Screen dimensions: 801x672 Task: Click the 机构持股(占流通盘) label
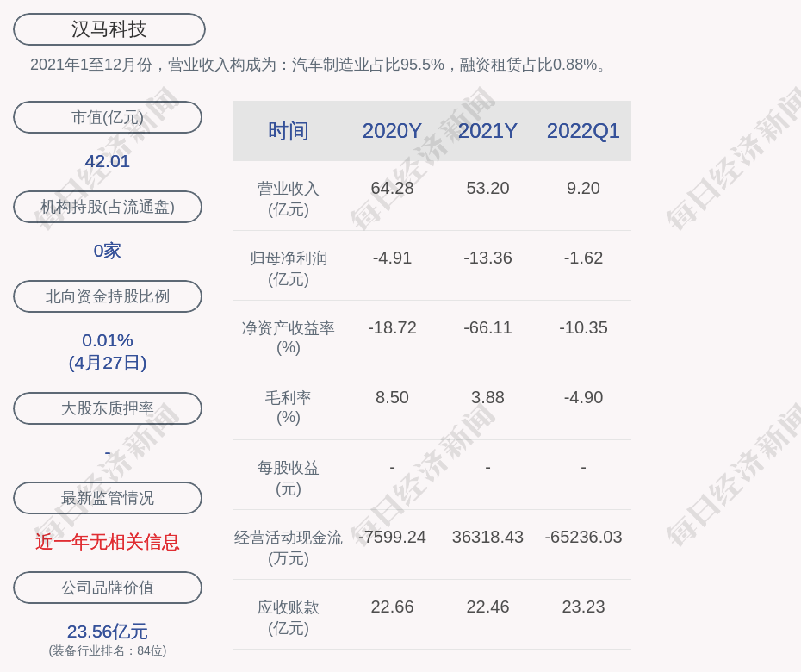(x=108, y=207)
